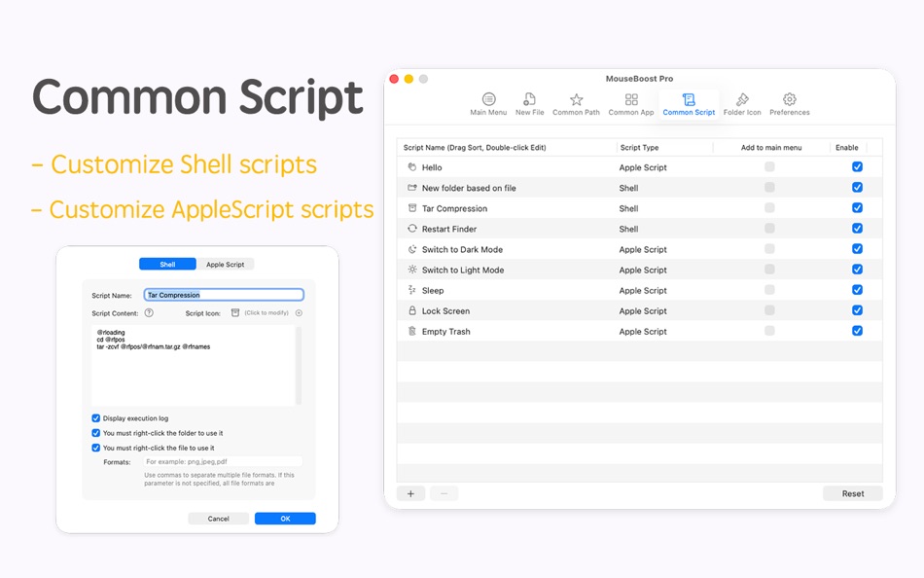Click inside the script content text area
The width and height of the screenshot is (924, 578).
click(193, 365)
